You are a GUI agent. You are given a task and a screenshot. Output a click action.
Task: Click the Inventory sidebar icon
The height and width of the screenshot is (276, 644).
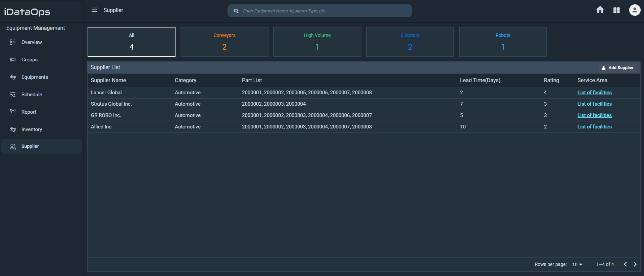tap(13, 129)
